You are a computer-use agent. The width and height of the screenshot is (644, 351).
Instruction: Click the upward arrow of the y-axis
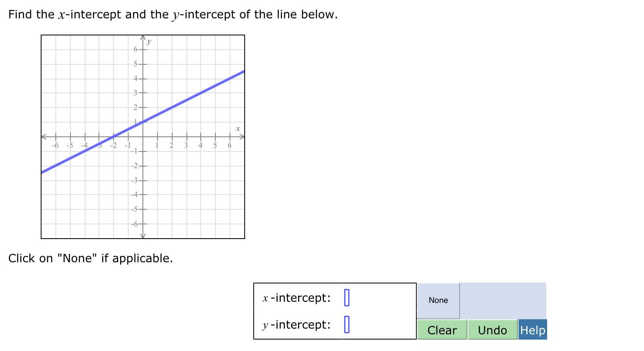[143, 38]
